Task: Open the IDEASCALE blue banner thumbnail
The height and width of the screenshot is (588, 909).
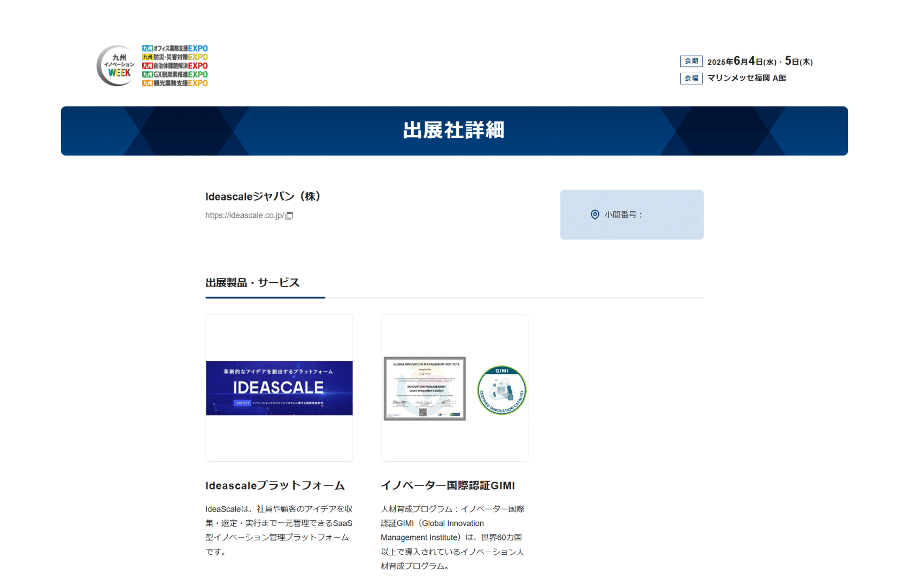Action: 279,388
